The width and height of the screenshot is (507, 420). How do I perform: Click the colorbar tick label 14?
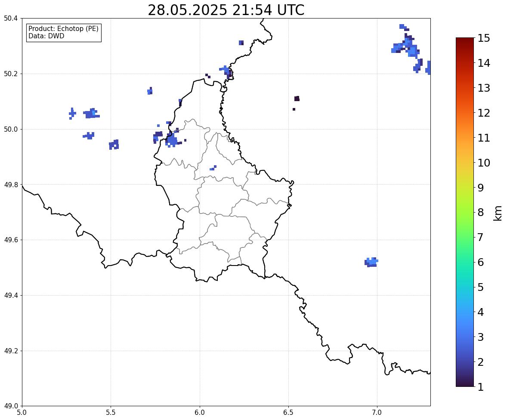coord(484,63)
